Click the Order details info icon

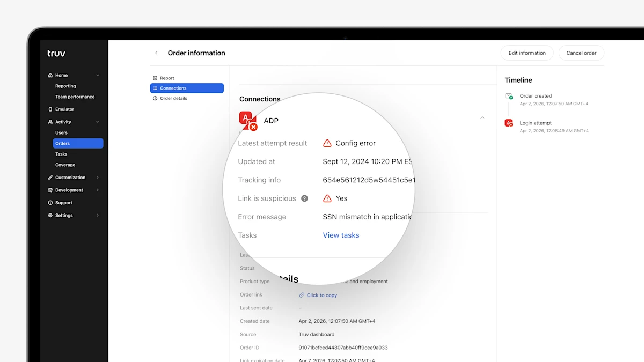click(x=155, y=99)
